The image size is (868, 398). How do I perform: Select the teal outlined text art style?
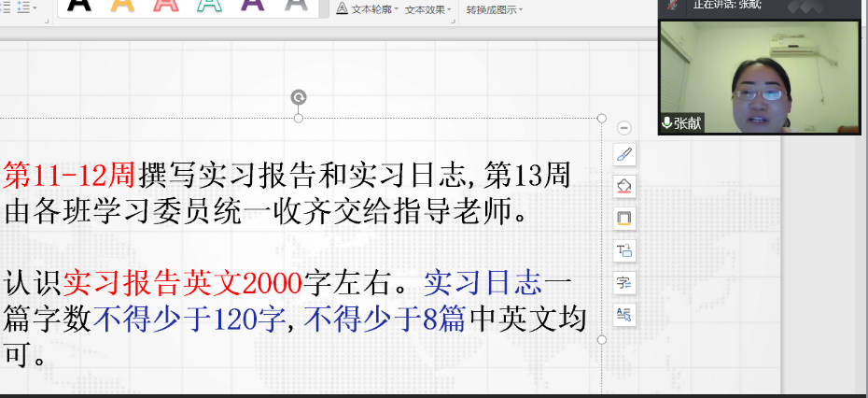(209, 5)
